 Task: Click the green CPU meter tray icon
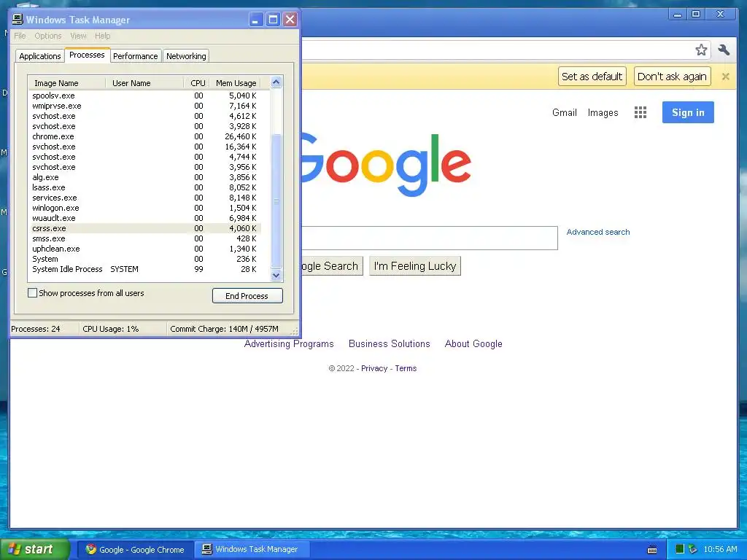tap(680, 549)
